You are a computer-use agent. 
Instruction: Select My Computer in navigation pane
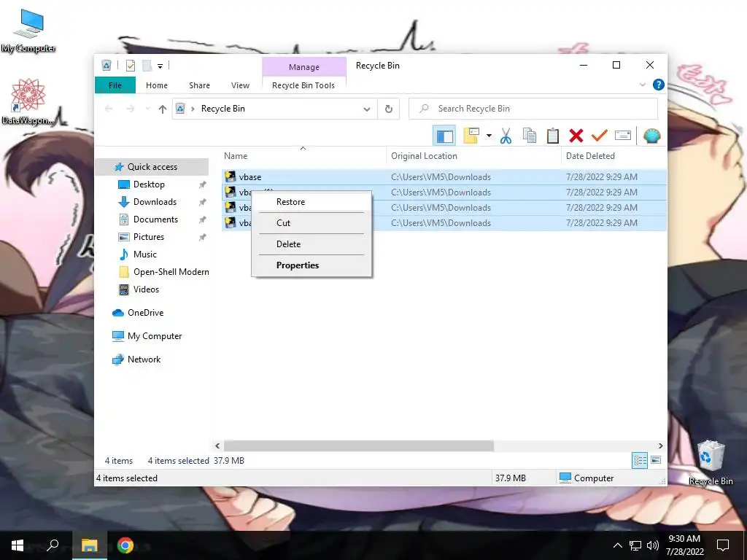pos(155,336)
